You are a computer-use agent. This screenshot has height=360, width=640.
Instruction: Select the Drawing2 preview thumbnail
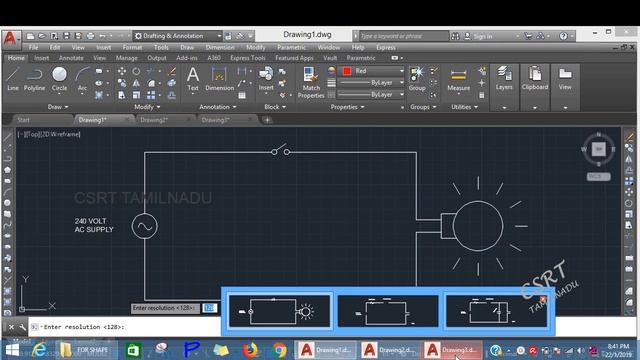pos(388,311)
